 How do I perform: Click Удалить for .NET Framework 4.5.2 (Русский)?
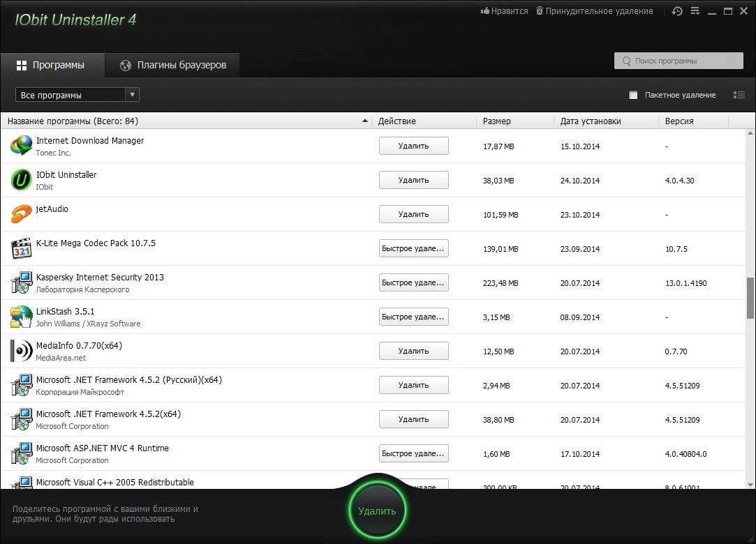click(414, 385)
